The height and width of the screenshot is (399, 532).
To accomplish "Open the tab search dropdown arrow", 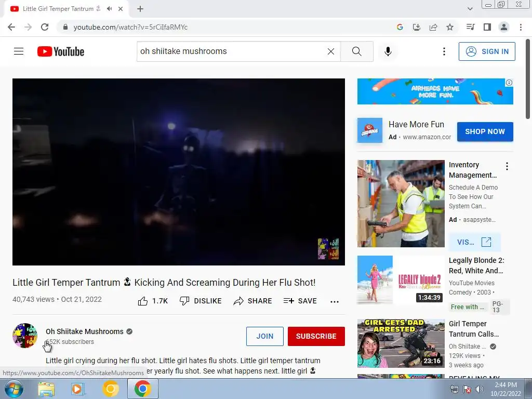I will [x=470, y=9].
